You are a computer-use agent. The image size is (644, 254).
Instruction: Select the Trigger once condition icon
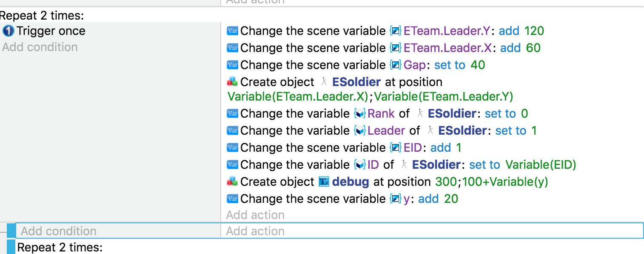coord(9,31)
